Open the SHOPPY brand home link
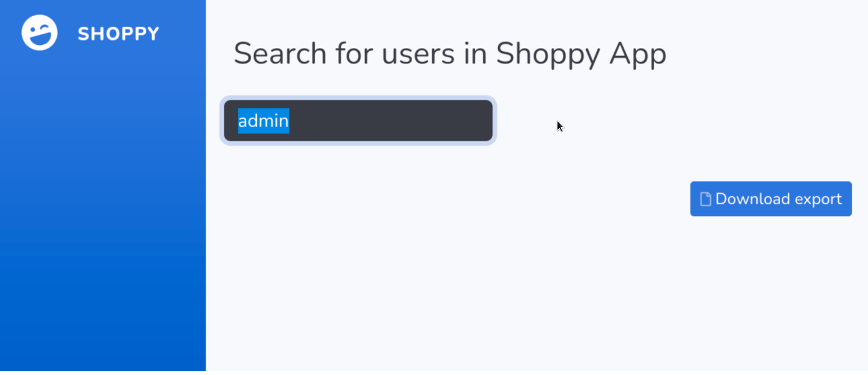This screenshot has height=375, width=868. 118,34
